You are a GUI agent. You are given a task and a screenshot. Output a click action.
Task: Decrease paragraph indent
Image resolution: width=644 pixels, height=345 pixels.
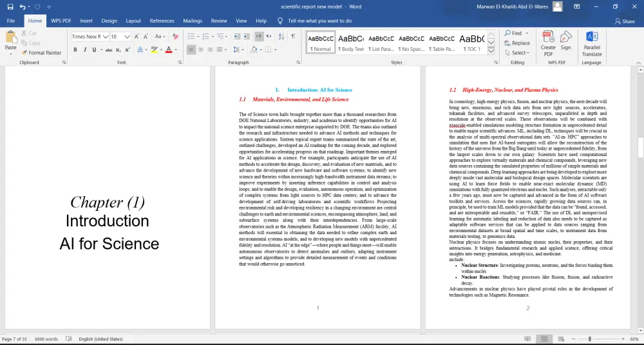pos(237,37)
